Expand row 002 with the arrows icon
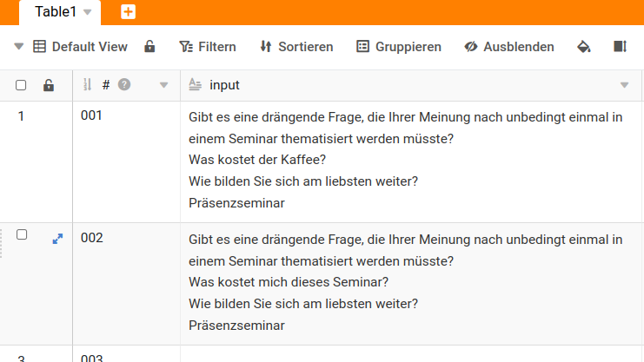Viewport: 644px width, 362px height. 57,237
